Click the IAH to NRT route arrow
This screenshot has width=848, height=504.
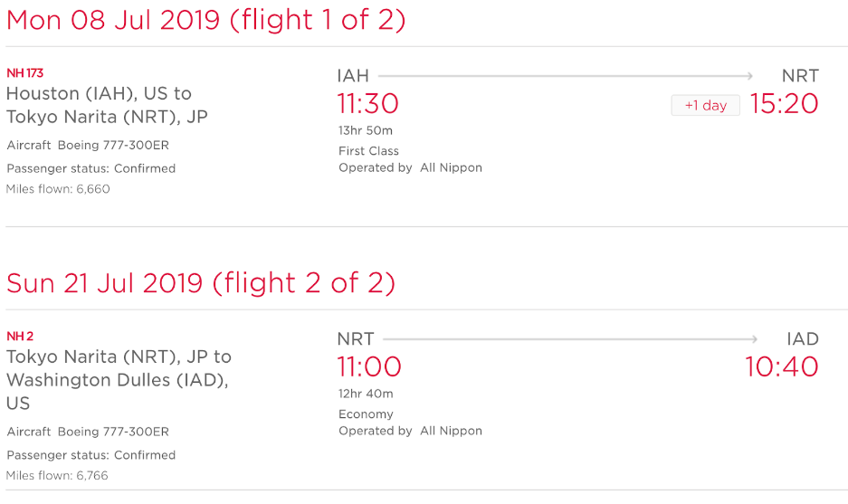pyautogui.click(x=566, y=76)
